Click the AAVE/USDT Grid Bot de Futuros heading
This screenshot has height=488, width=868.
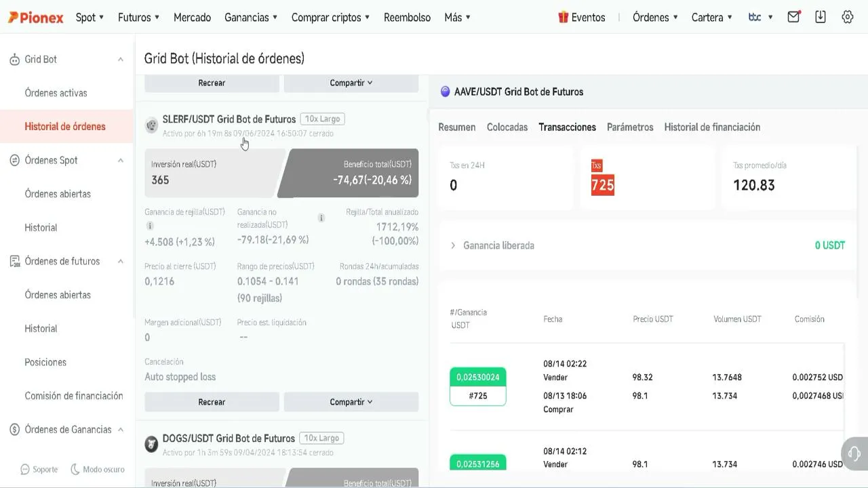[x=519, y=91]
